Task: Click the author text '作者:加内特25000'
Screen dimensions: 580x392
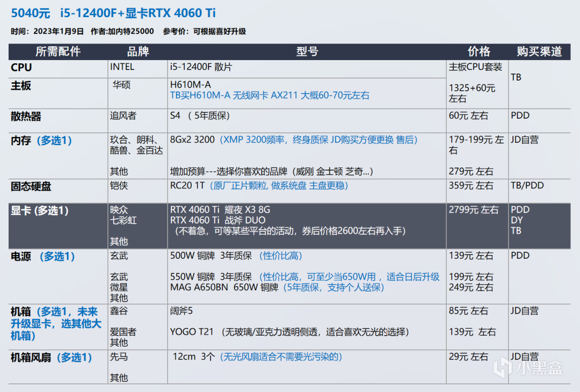Action: pos(122,32)
